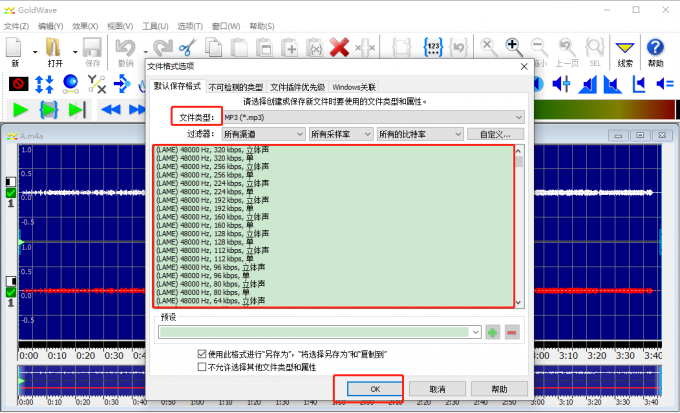680x413 pixels.
Task: Click the Y-X line effect icon
Action: click(x=96, y=84)
